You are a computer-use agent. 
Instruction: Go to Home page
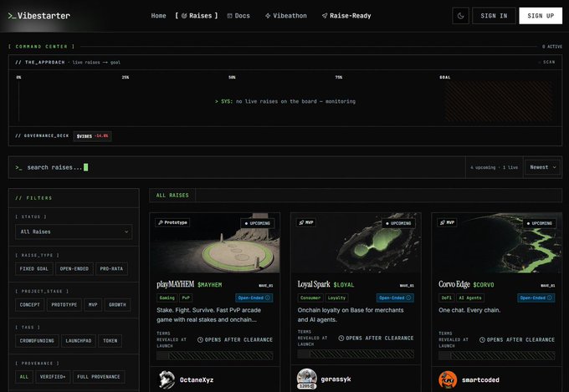pyautogui.click(x=159, y=16)
